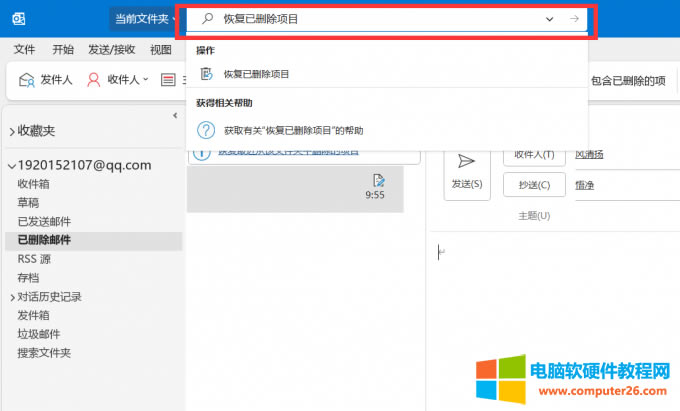Click the 收件人(T) button

coord(535,154)
